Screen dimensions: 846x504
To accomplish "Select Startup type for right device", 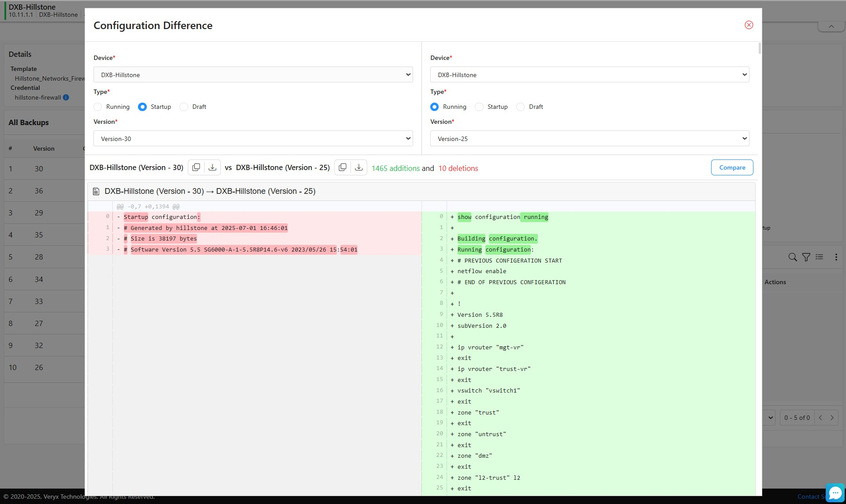I will (x=479, y=107).
